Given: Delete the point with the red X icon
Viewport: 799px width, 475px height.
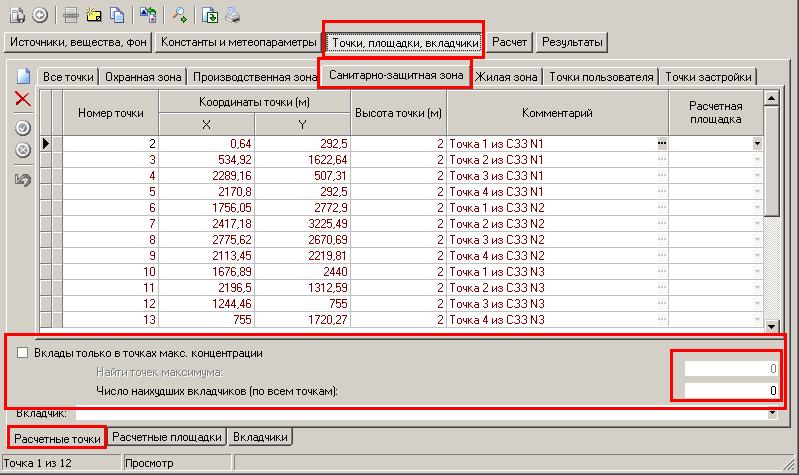Looking at the screenshot, I should pyautogui.click(x=22, y=99).
